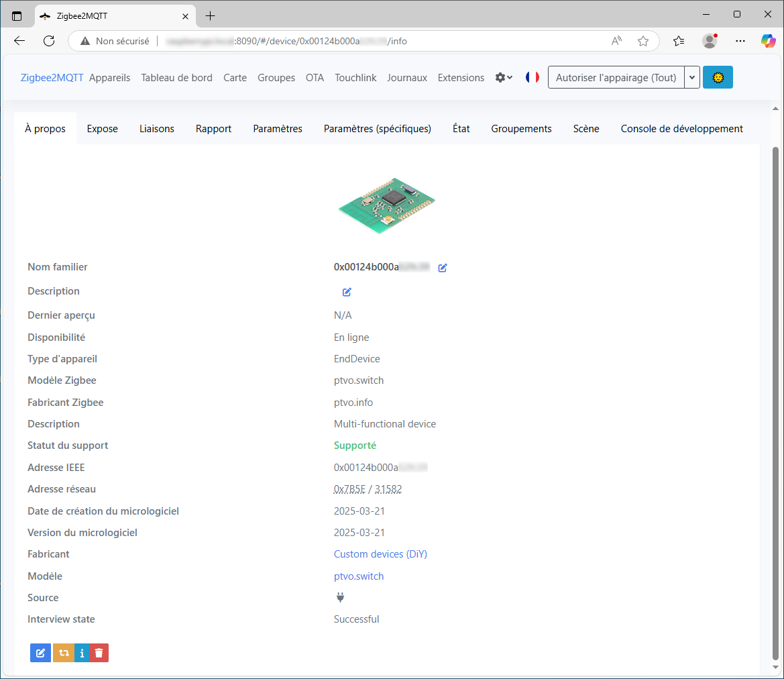The image size is (784, 679).
Task: Go back with browser back arrow
Action: click(x=19, y=41)
